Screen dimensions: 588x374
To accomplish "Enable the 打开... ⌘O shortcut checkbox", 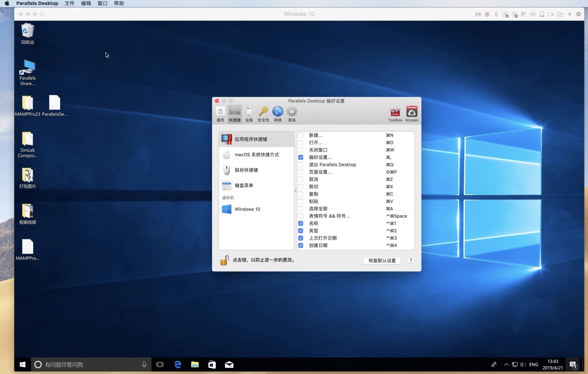I will [x=301, y=143].
